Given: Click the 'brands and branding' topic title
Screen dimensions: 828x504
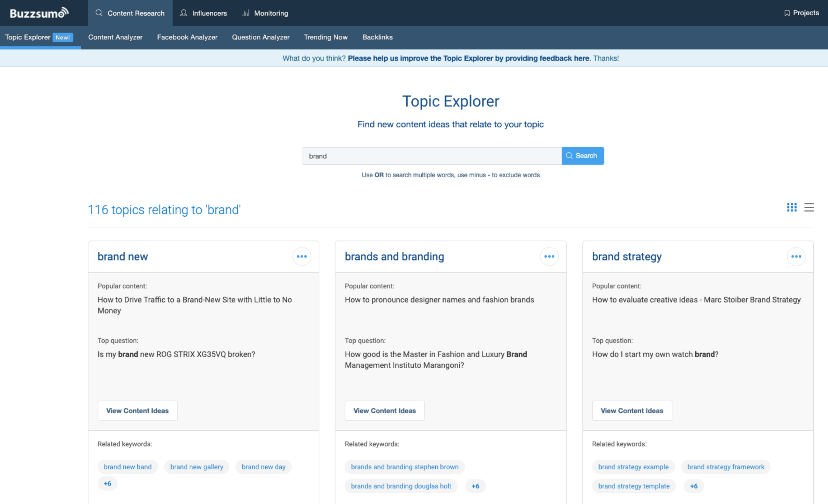Looking at the screenshot, I should pyautogui.click(x=394, y=256).
